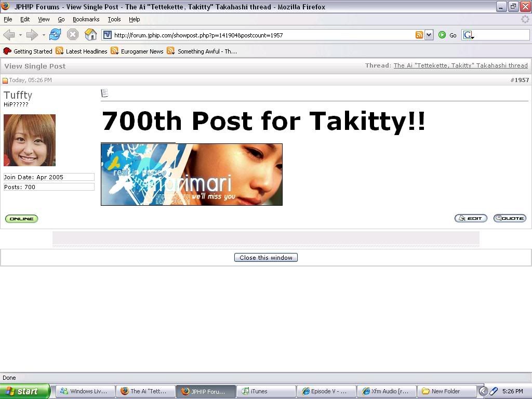The width and height of the screenshot is (532, 399).
Task: Click the Quote post button
Action: (510, 218)
